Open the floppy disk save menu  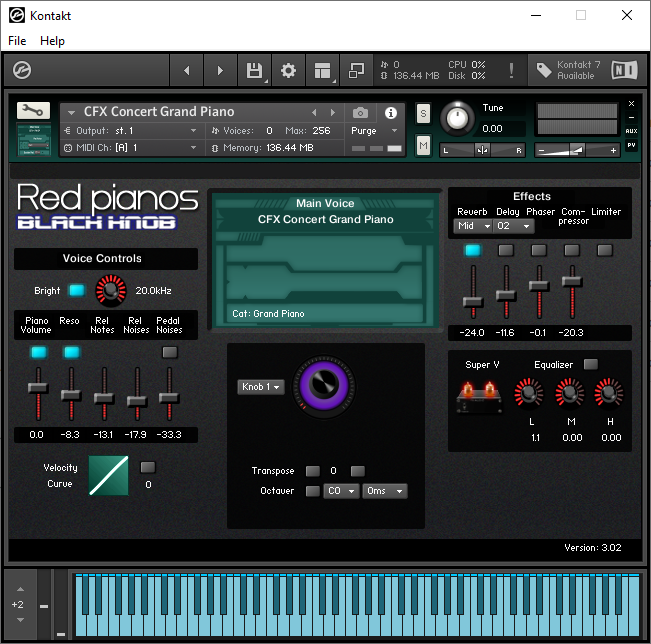pyautogui.click(x=254, y=70)
